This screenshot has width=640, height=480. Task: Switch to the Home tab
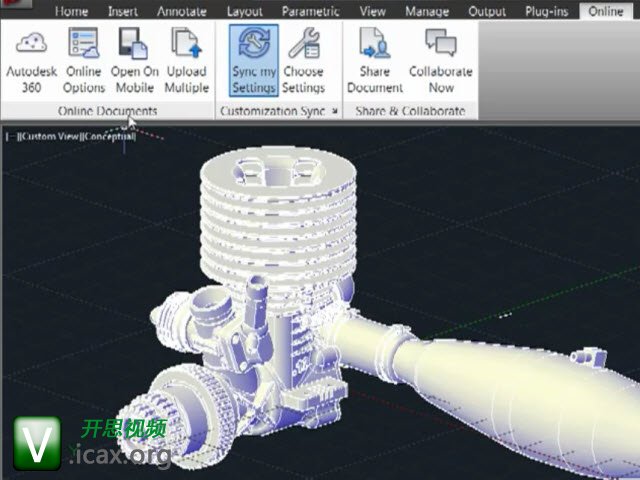tap(71, 11)
